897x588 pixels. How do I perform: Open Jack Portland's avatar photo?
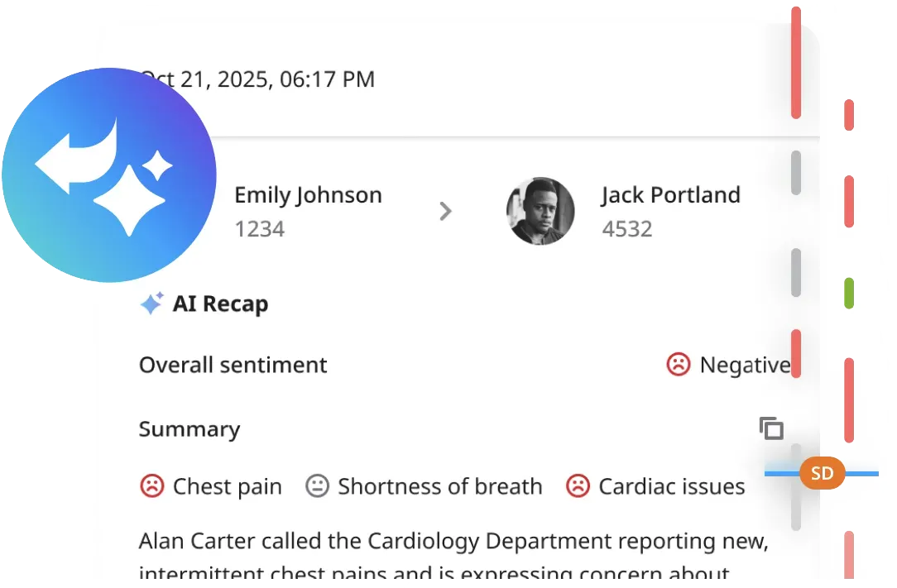pos(540,211)
